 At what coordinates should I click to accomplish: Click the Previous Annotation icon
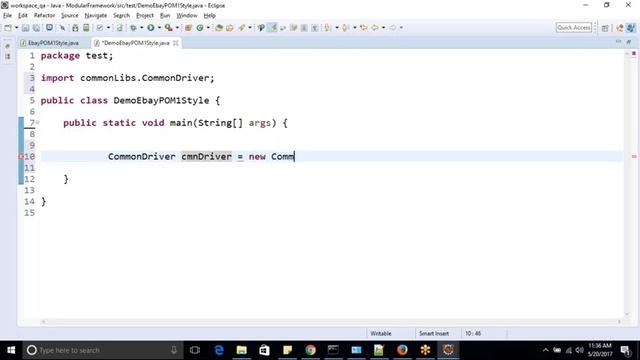click(x=345, y=28)
